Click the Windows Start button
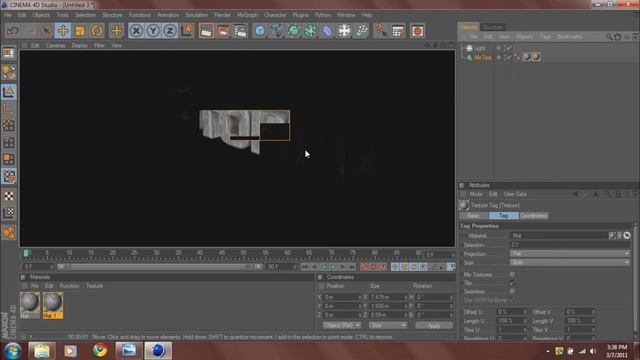 [13, 351]
